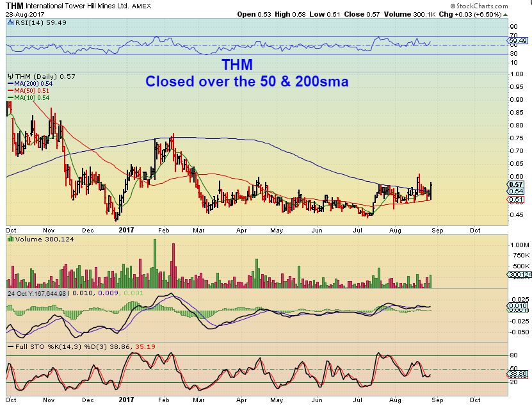Click the -0.050 label on the MACD axis
The image size is (532, 406).
pos(519,332)
